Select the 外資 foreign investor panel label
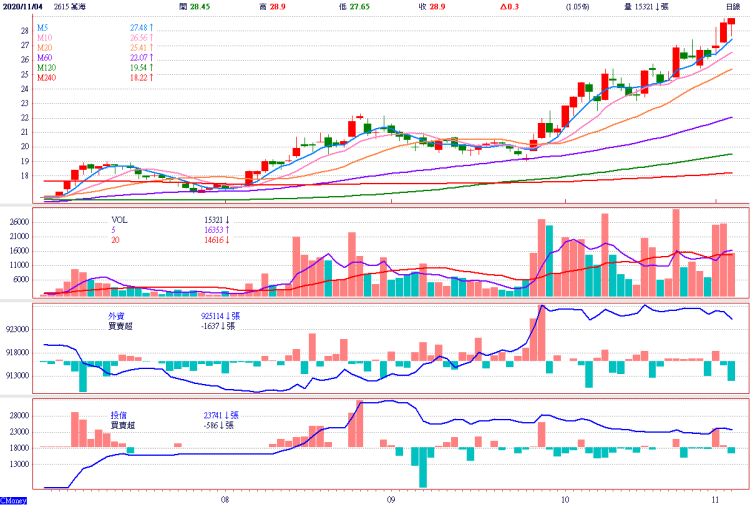Viewport: 750px width, 512px height. [x=119, y=315]
